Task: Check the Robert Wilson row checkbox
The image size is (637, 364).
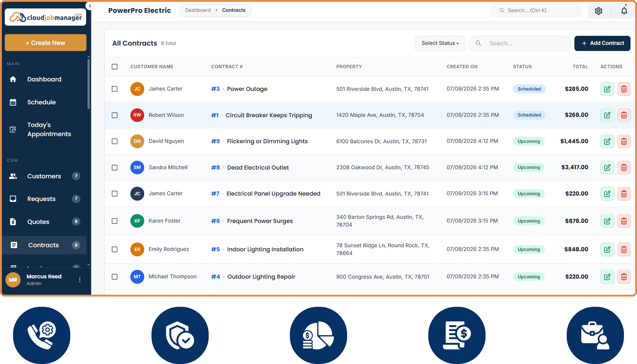Action: tap(114, 115)
